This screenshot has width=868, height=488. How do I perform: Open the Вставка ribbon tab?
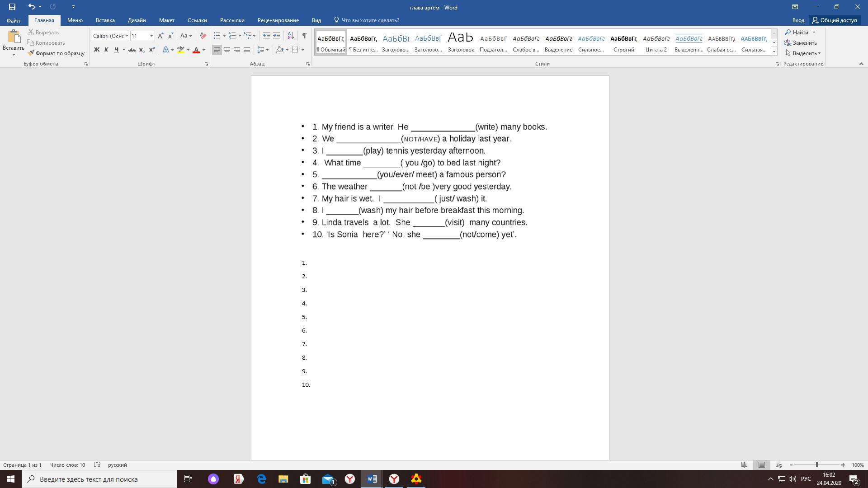[105, 20]
